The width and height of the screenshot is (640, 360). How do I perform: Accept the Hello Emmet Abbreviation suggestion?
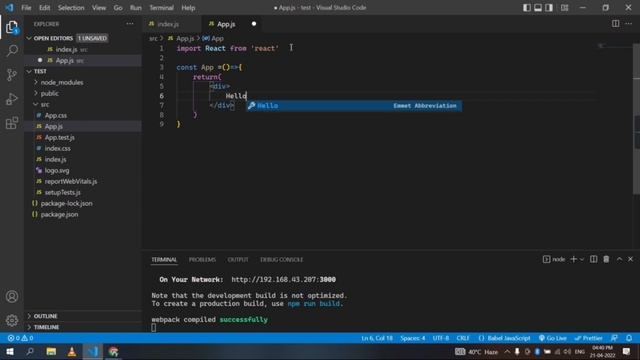click(x=354, y=106)
